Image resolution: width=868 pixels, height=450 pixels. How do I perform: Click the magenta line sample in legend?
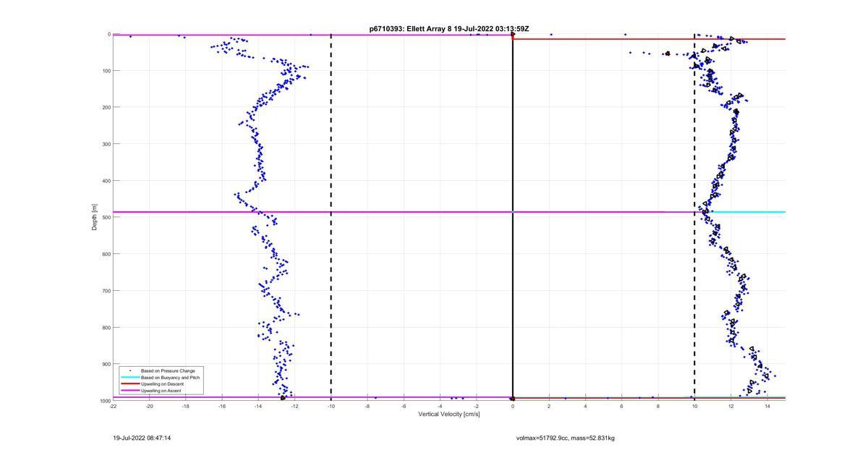coord(129,391)
